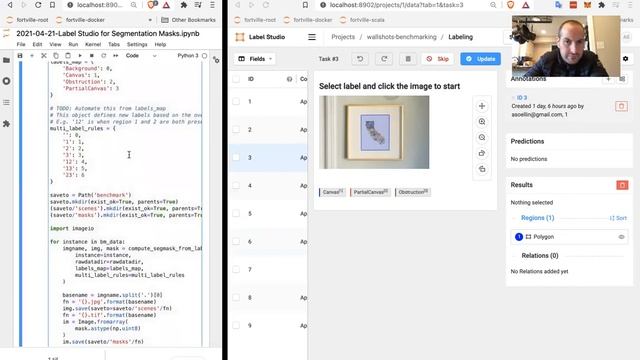The height and width of the screenshot is (360, 640).
Task: Restart the kernel in the notebook toolbar
Action: tap(104, 56)
